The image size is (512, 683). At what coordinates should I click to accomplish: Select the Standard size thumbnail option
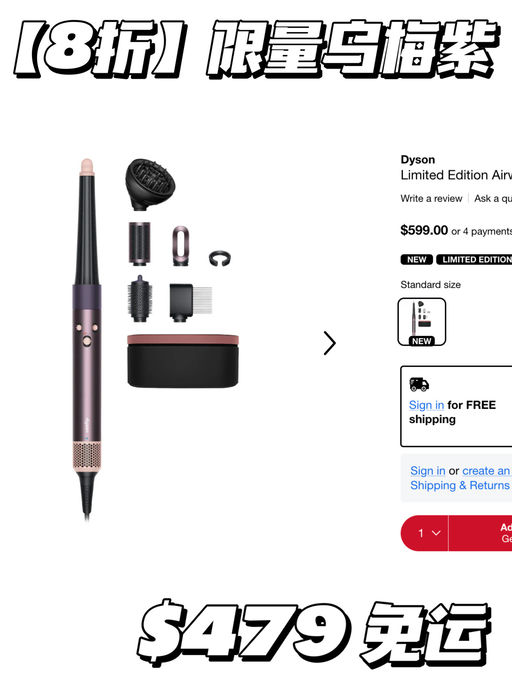point(422,322)
